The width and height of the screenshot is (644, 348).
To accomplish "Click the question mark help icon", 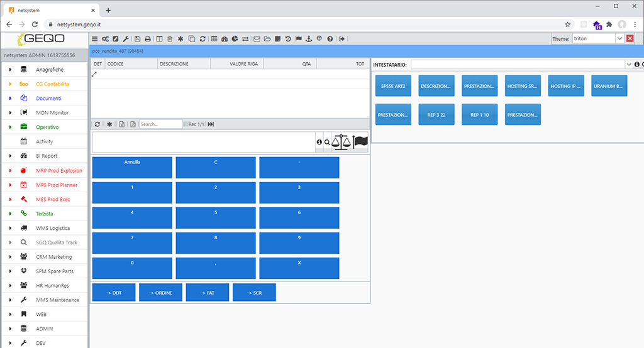I will (330, 39).
